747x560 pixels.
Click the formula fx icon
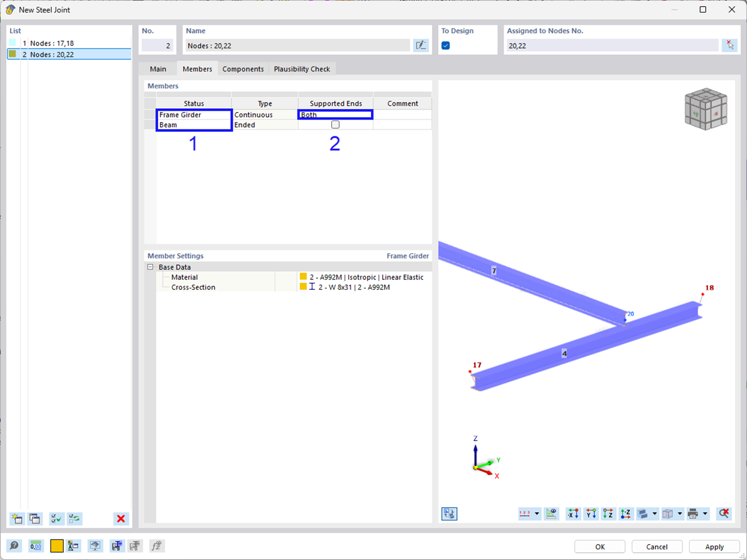[157, 546]
